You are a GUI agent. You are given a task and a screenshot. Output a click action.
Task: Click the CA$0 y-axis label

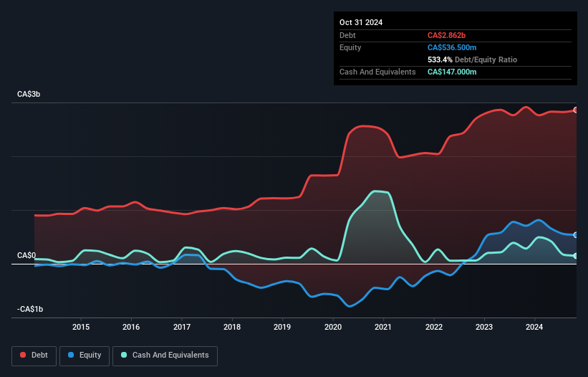pyautogui.click(x=26, y=255)
